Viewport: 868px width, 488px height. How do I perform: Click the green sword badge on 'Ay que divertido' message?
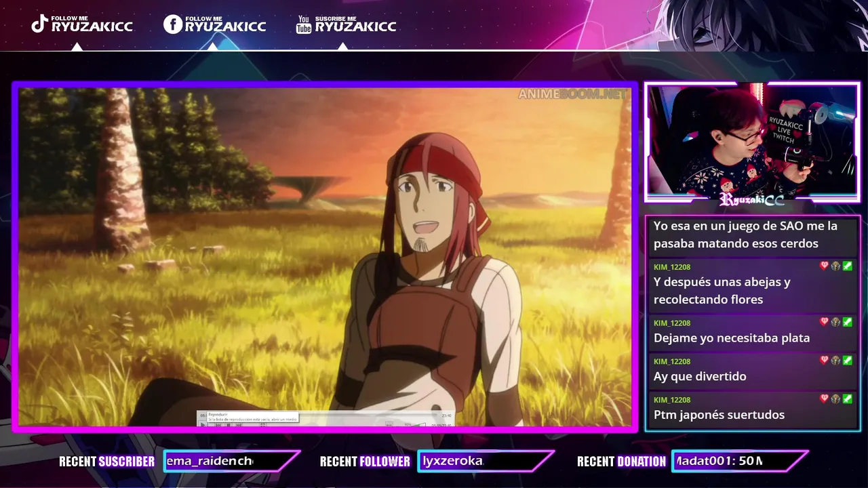pyautogui.click(x=848, y=361)
